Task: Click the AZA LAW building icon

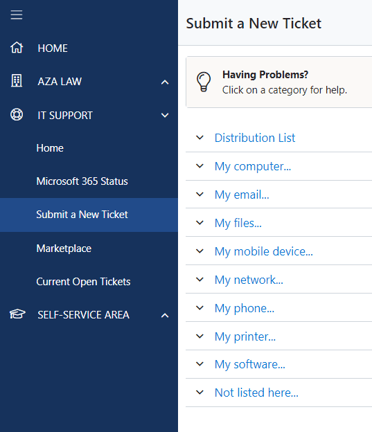Action: click(17, 81)
